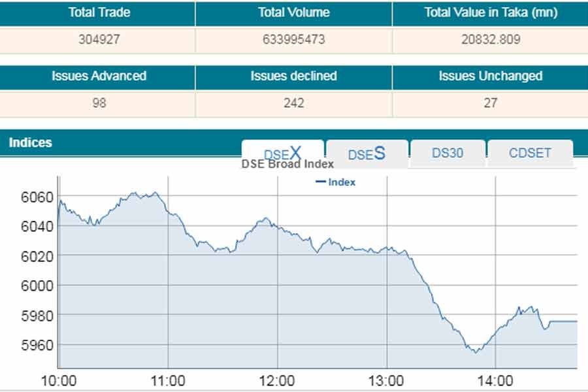Screen dimensions: 588x392
Task: Click the Total Volume header cell
Action: coord(293,12)
